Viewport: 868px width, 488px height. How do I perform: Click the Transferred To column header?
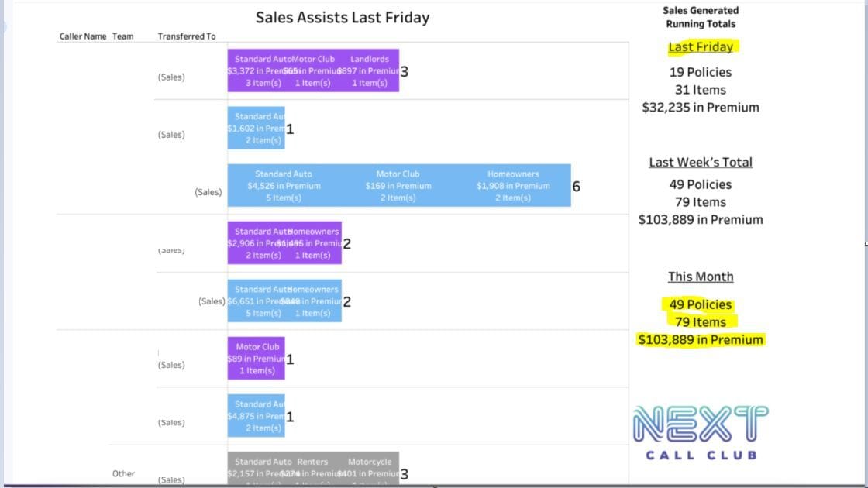coord(187,36)
